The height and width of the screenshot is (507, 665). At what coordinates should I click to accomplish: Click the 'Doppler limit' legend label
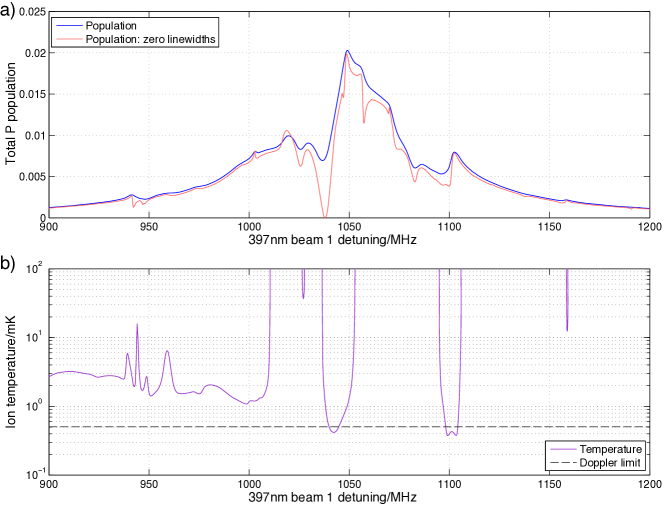(610, 462)
